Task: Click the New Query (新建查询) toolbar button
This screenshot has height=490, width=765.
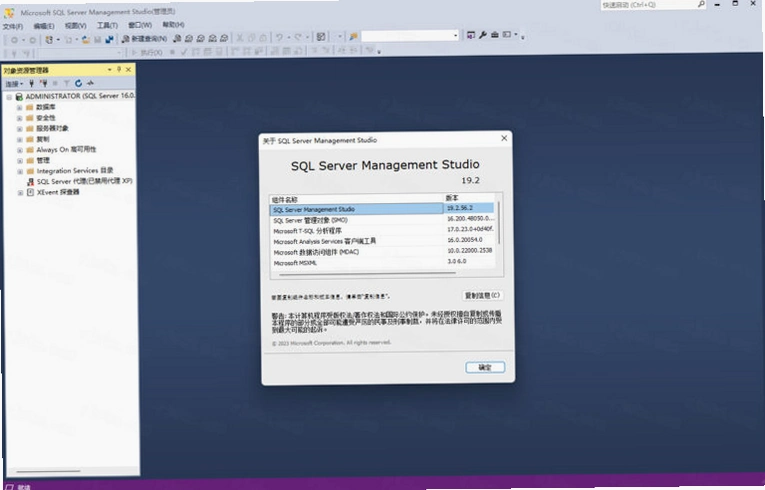Action: tap(144, 38)
